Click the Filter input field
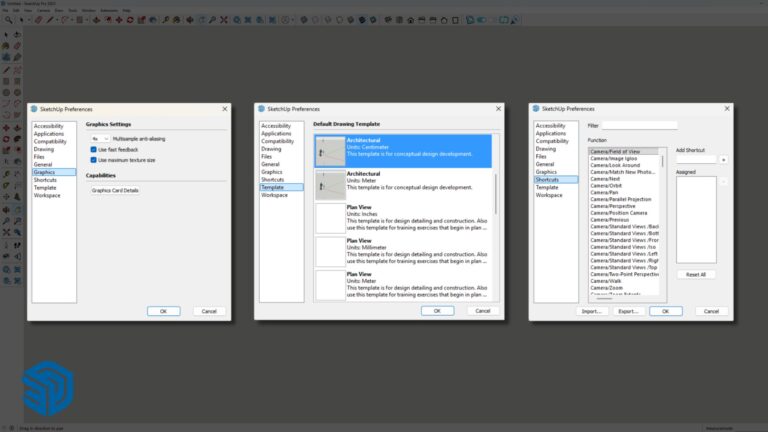Screen dimensions: 768x432 pyautogui.click(x=640, y=125)
